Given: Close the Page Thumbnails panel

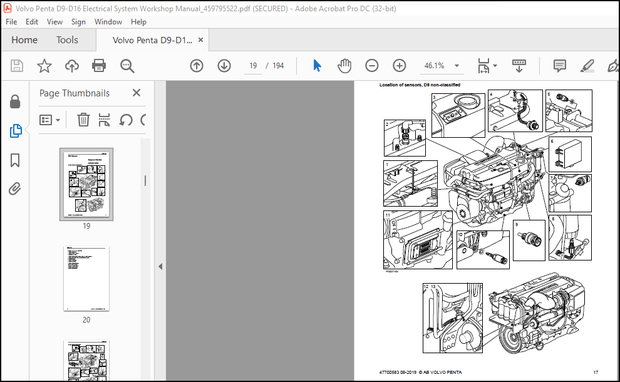Looking at the screenshot, I should click(136, 93).
